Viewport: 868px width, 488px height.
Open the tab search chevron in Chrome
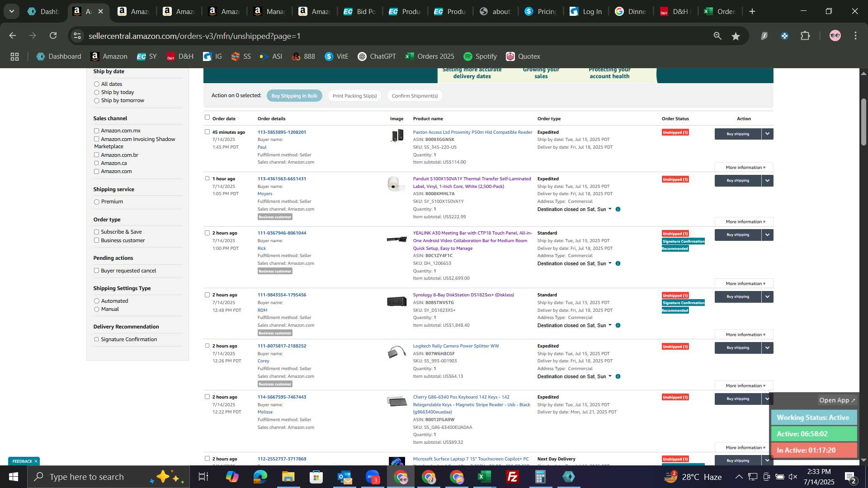11,11
